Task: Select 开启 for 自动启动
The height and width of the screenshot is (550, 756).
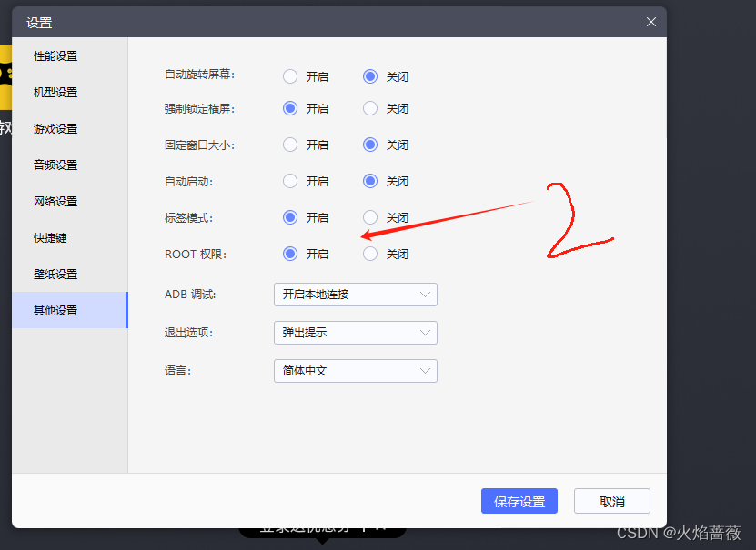Action: 290,181
